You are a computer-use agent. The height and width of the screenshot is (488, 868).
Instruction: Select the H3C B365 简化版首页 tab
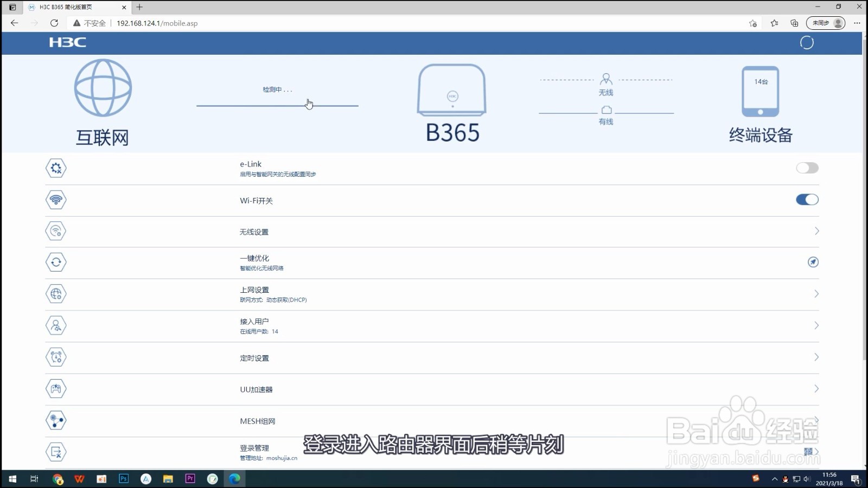point(77,7)
